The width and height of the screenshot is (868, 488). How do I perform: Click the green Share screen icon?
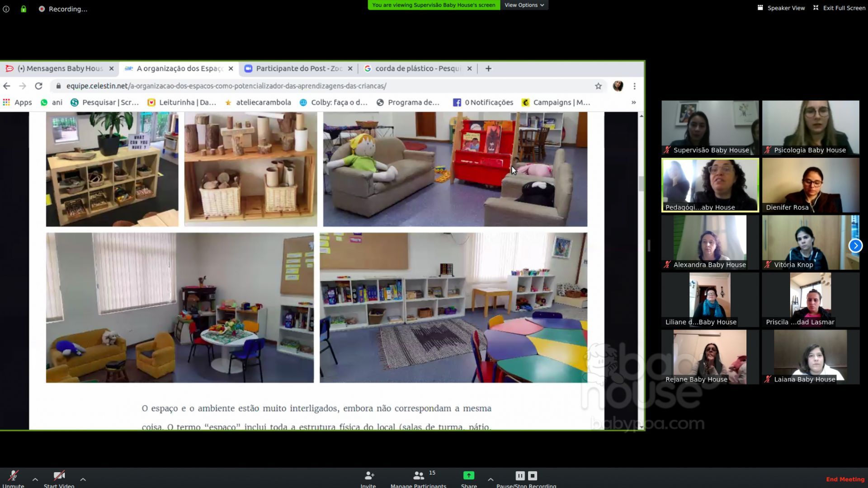(x=469, y=475)
